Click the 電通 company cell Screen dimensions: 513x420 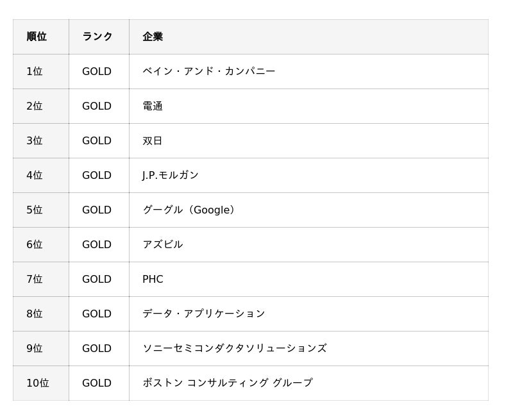tap(153, 106)
